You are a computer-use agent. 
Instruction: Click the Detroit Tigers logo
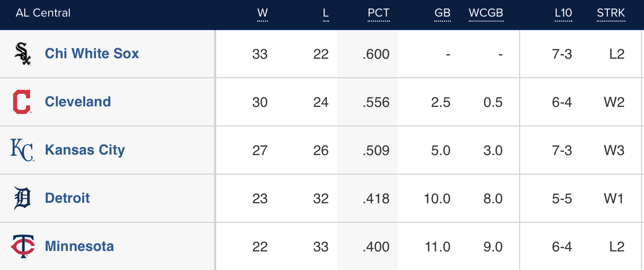23,198
